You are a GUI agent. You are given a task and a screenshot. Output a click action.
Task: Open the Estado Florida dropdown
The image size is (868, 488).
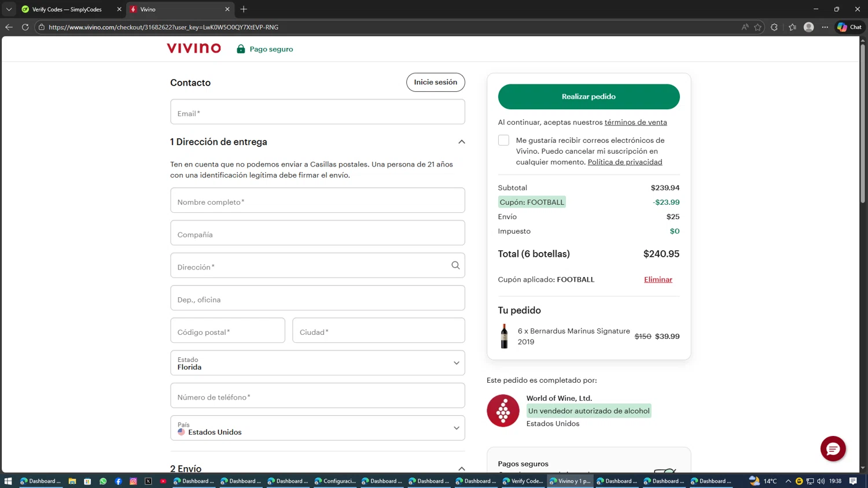pos(318,363)
